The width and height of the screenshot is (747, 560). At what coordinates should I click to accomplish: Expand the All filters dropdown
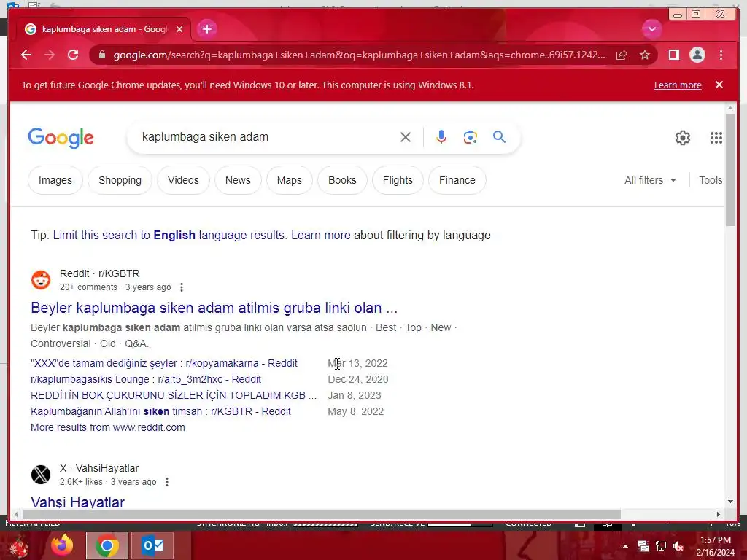(650, 181)
